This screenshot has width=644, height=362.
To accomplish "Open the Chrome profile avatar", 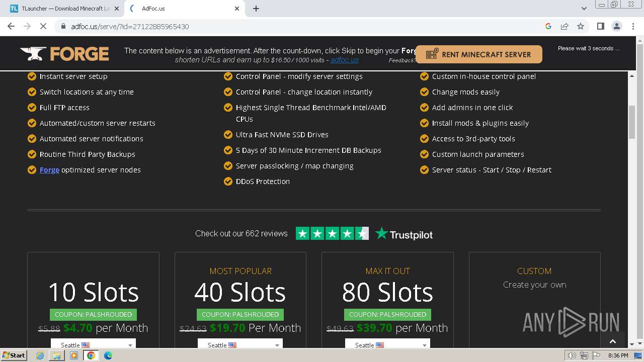I will click(x=616, y=26).
